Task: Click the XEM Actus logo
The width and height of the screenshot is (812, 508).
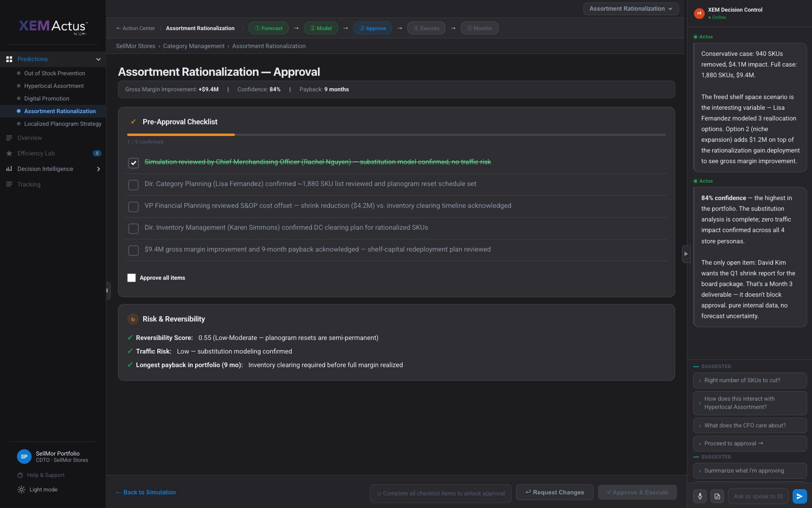Action: tap(53, 27)
